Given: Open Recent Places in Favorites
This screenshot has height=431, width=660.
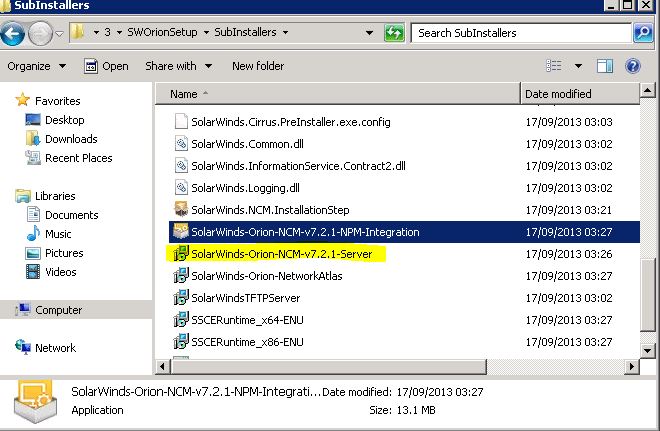Looking at the screenshot, I should pyautogui.click(x=79, y=158).
